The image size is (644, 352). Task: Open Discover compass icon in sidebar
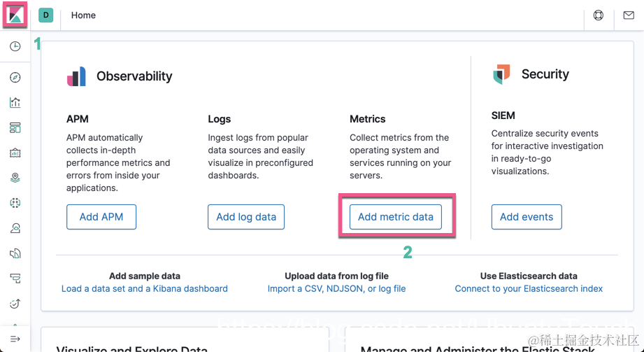point(15,78)
